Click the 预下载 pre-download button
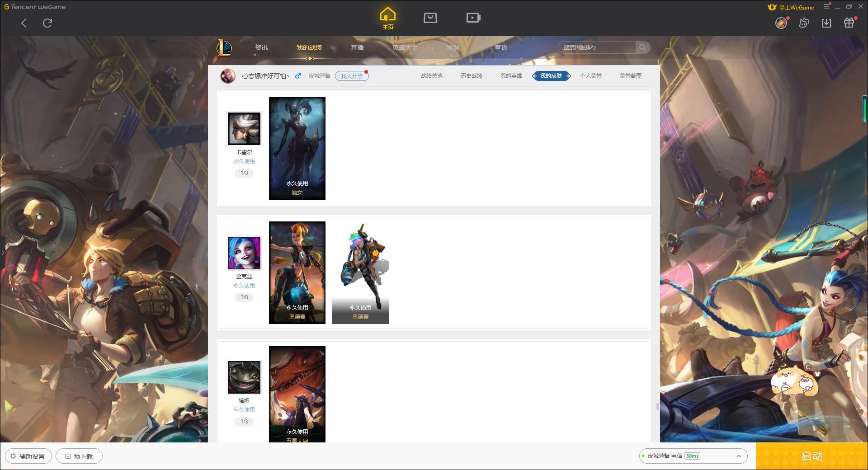The image size is (868, 470). click(x=79, y=456)
